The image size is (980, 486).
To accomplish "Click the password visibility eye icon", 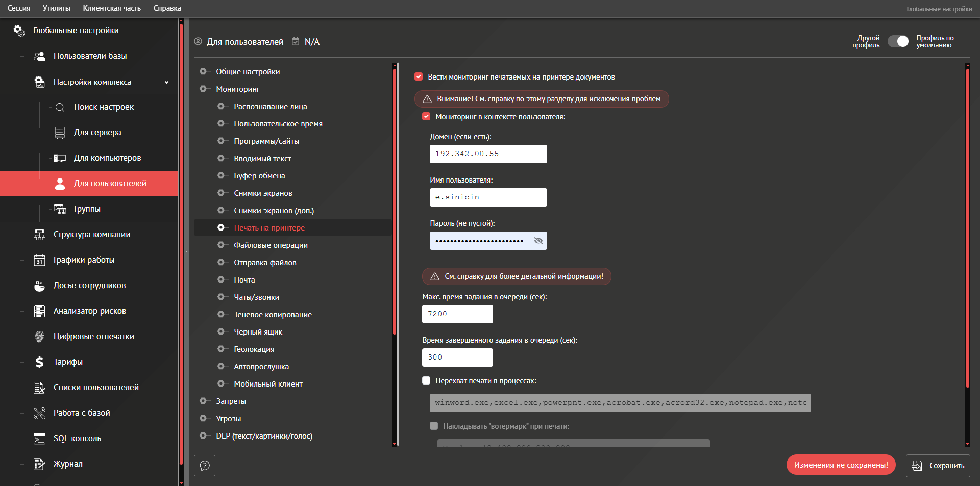I will click(x=538, y=241).
